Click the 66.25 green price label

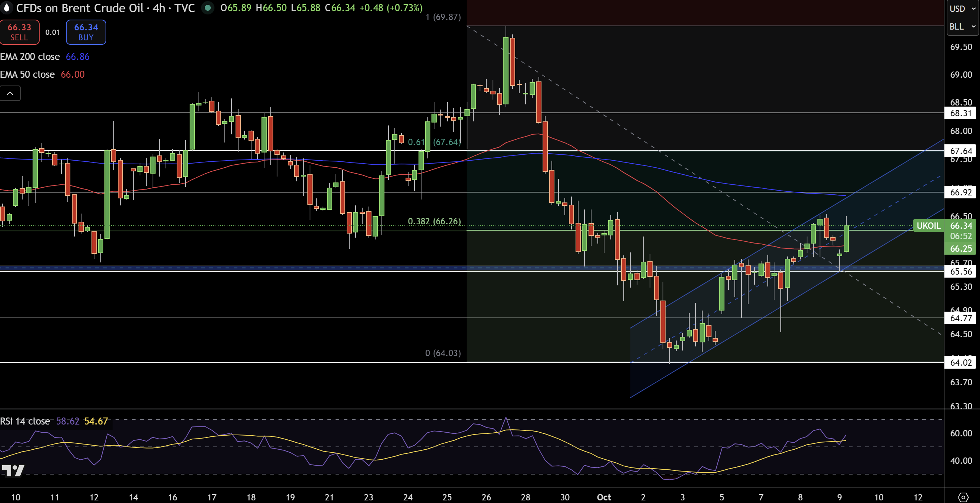pos(961,249)
